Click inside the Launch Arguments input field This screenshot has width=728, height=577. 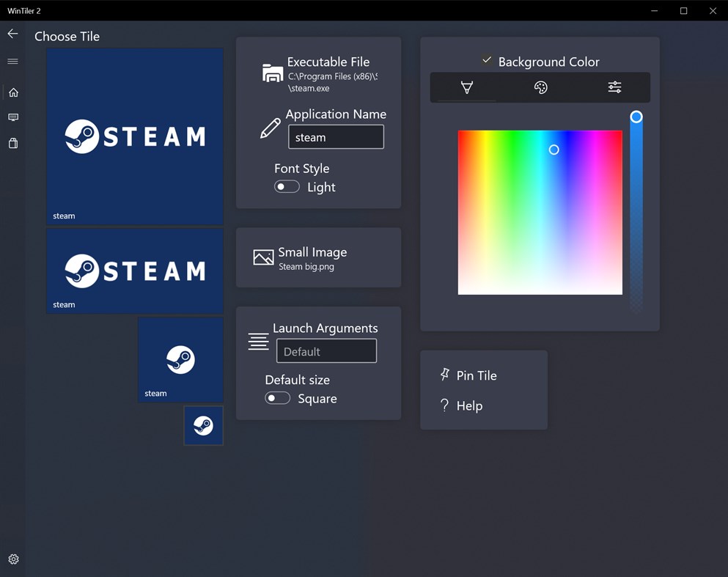[x=326, y=350]
